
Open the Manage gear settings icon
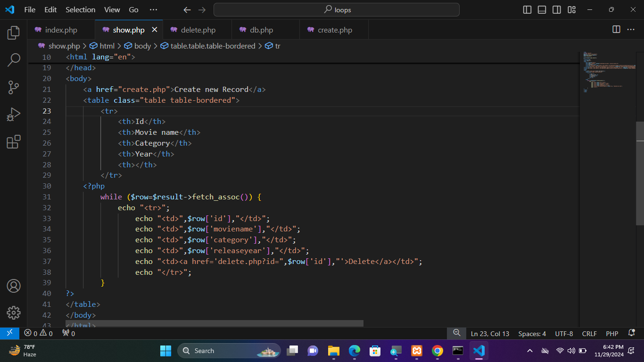pyautogui.click(x=14, y=313)
